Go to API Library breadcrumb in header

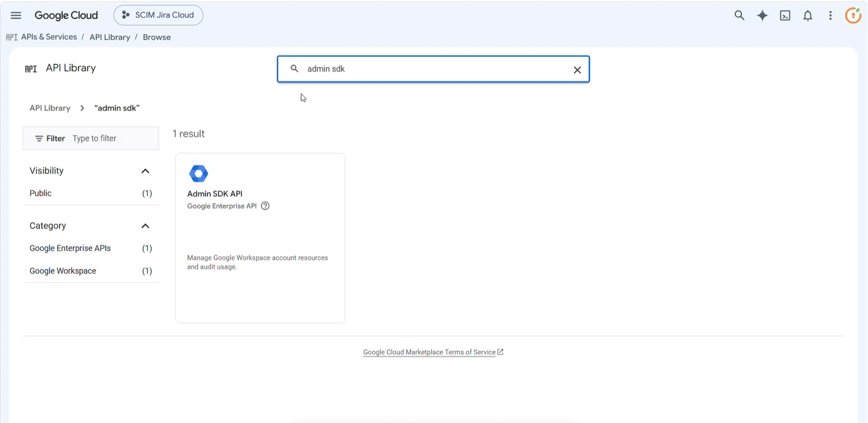(x=110, y=37)
